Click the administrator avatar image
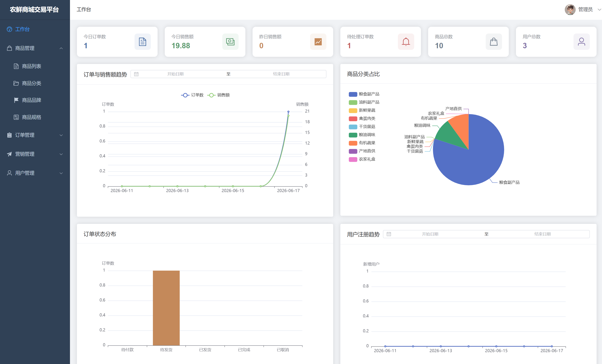602x364 pixels. [570, 9]
